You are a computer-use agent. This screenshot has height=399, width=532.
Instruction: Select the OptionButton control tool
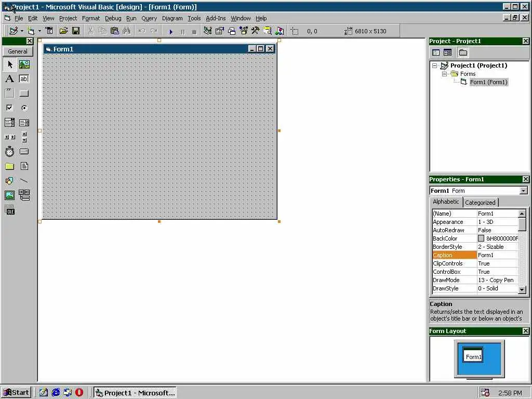coord(24,108)
